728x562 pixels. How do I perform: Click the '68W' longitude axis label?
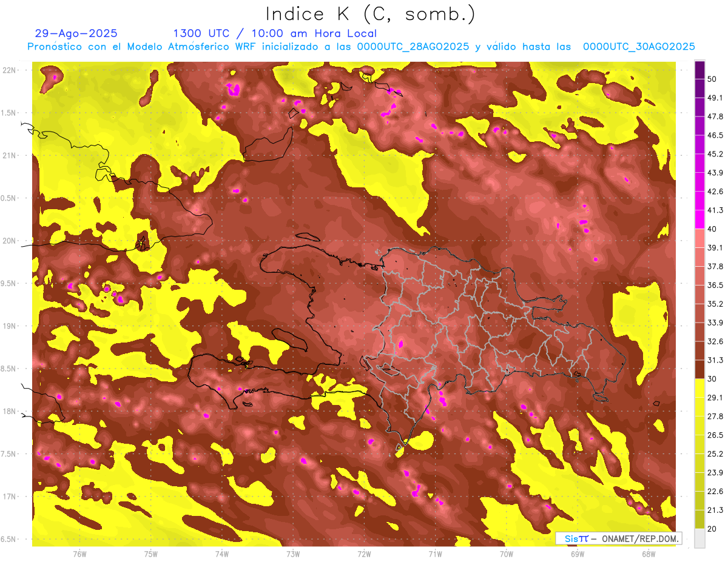click(x=649, y=554)
